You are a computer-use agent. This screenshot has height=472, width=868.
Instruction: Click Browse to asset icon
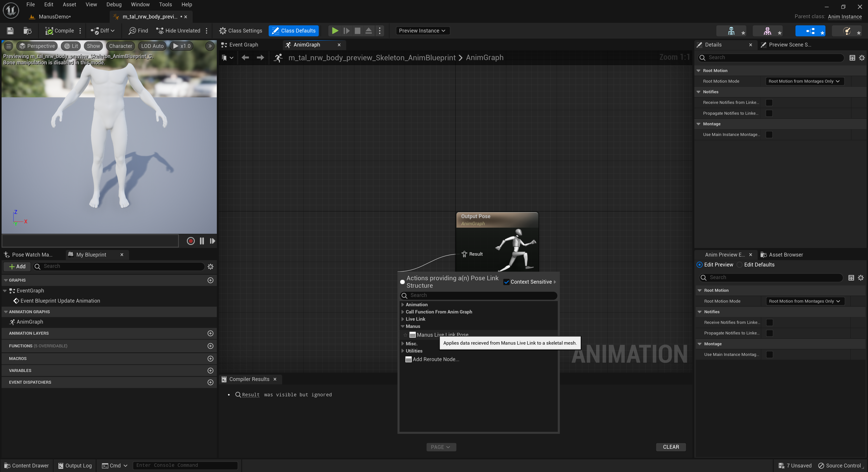point(27,31)
